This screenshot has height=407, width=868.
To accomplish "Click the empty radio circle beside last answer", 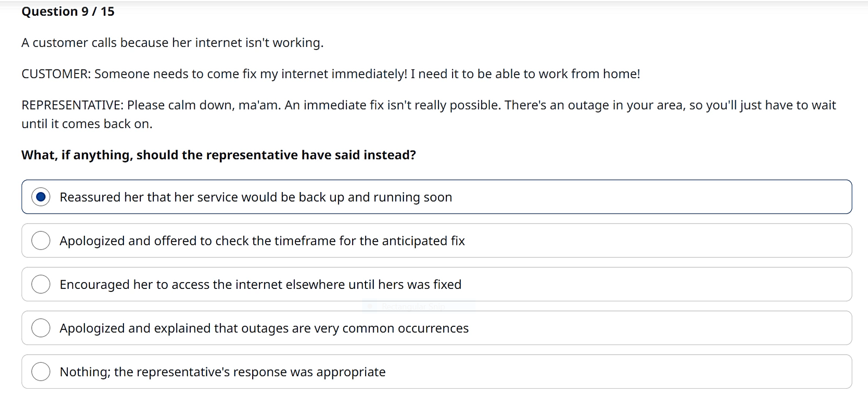I will tap(41, 371).
